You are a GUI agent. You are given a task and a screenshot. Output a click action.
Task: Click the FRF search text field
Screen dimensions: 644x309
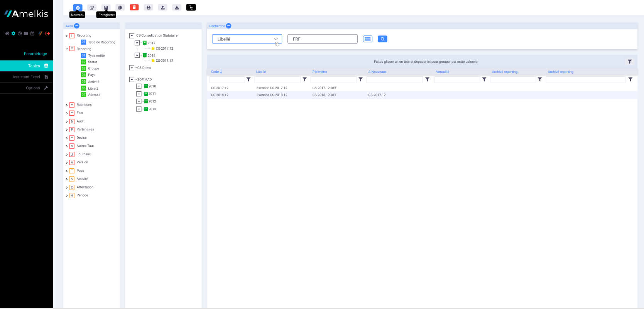(x=322, y=39)
